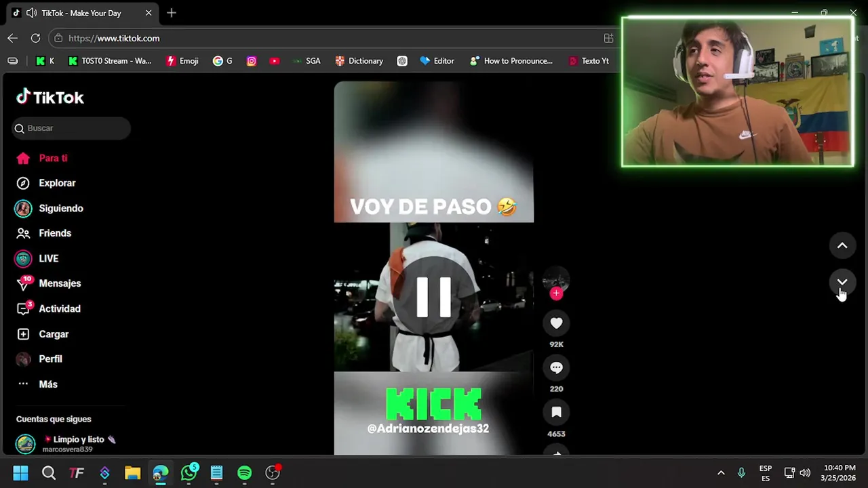Viewport: 868px width, 488px height.
Task: Open the SGA bookmark
Action: click(307, 61)
